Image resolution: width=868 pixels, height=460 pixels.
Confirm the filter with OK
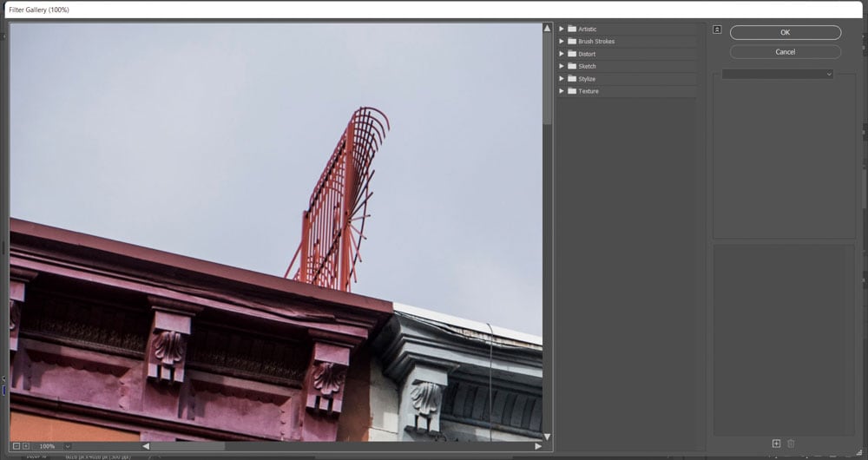[785, 32]
